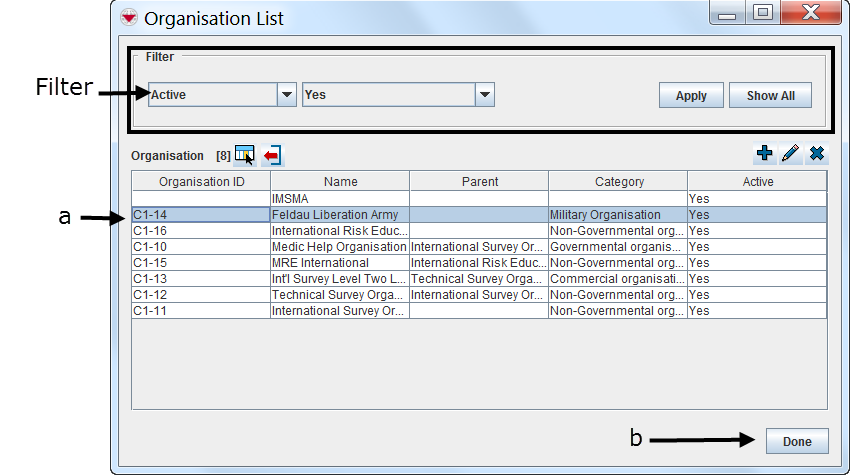The height and width of the screenshot is (475, 850).
Task: Click the Category column header
Action: click(618, 181)
